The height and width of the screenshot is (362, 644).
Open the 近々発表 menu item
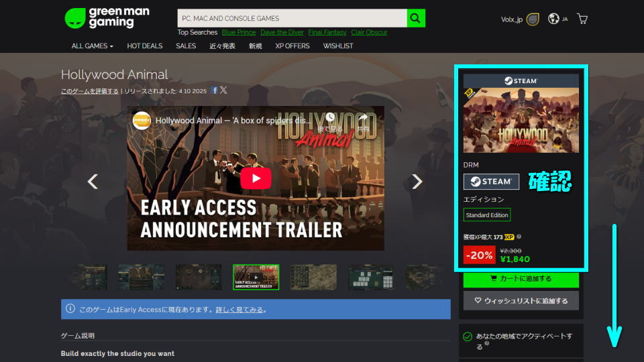coord(222,46)
